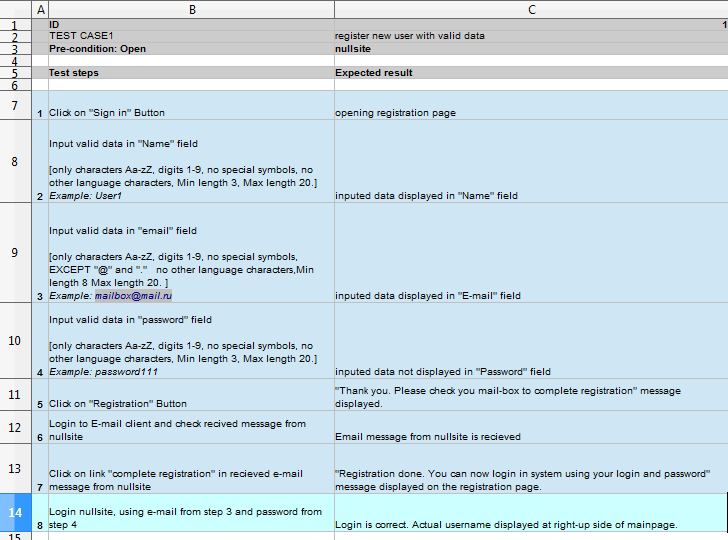Click 'Click on "Registration" Button' cell
This screenshot has width=728, height=540.
point(191,395)
